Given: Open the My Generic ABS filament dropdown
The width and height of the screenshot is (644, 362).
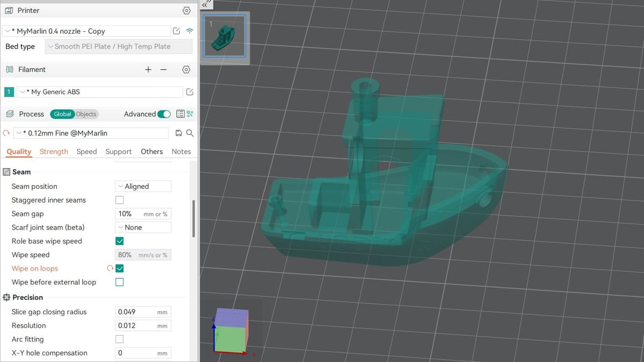Looking at the screenshot, I should 99,92.
